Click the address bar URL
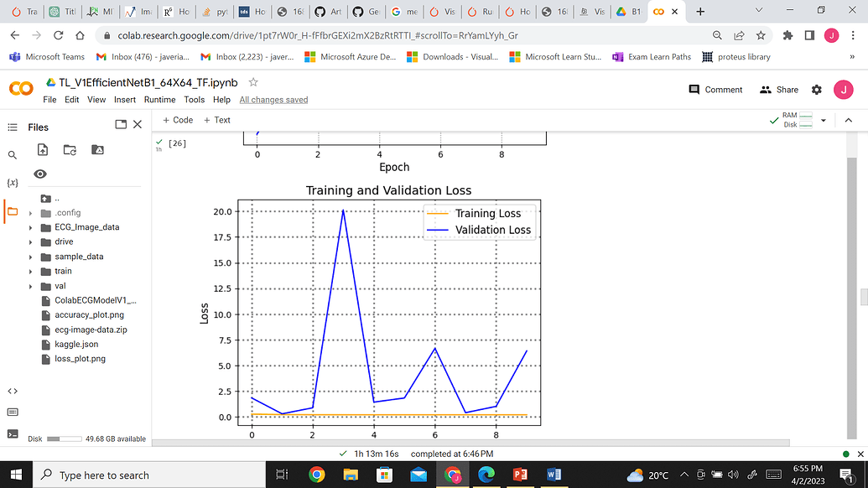 [318, 35]
